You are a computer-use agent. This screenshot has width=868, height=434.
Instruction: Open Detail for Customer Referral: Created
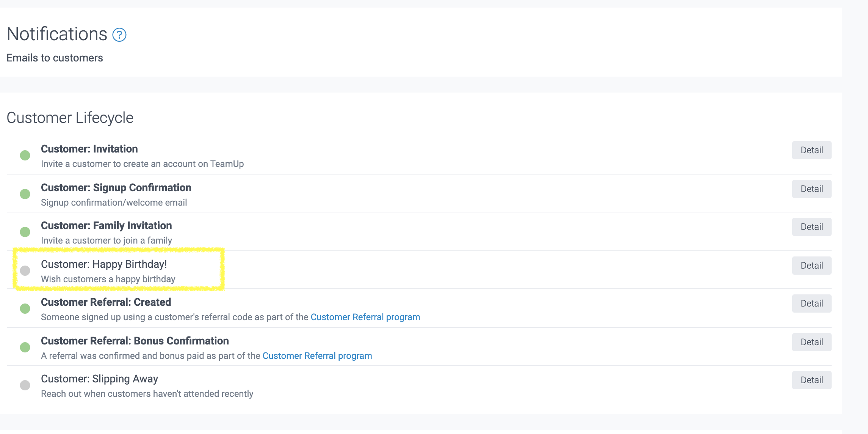pos(812,303)
